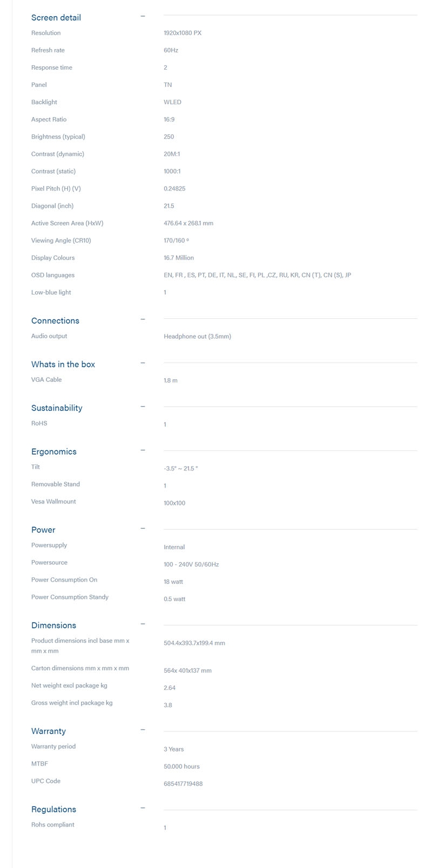
Task: Click the Warranty section heading text
Action: pyautogui.click(x=49, y=732)
